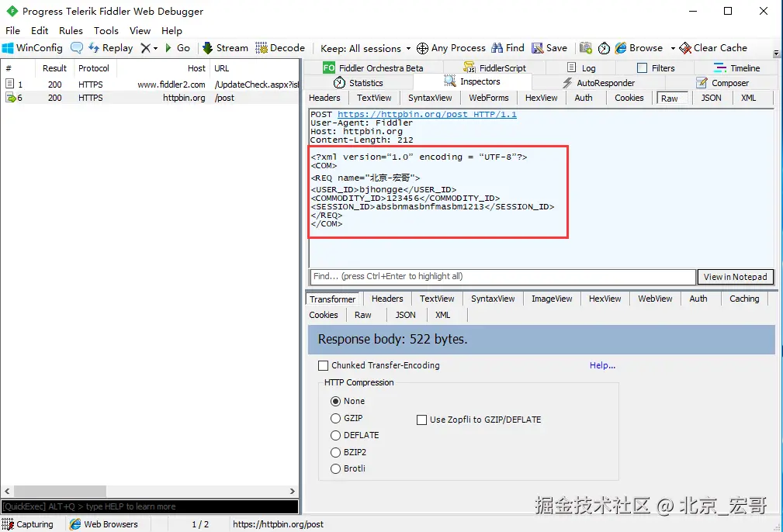Image resolution: width=783 pixels, height=532 pixels.
Task: Click the Replay arrows icon
Action: (94, 48)
